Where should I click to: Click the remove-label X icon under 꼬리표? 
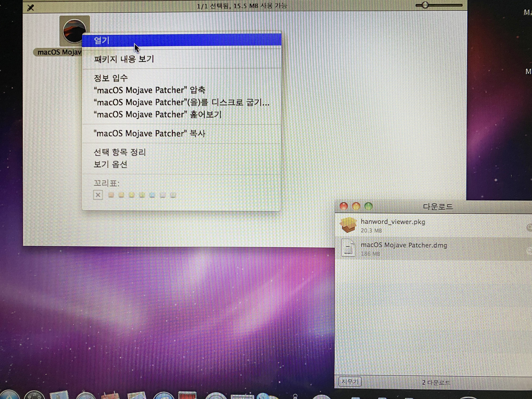[98, 195]
